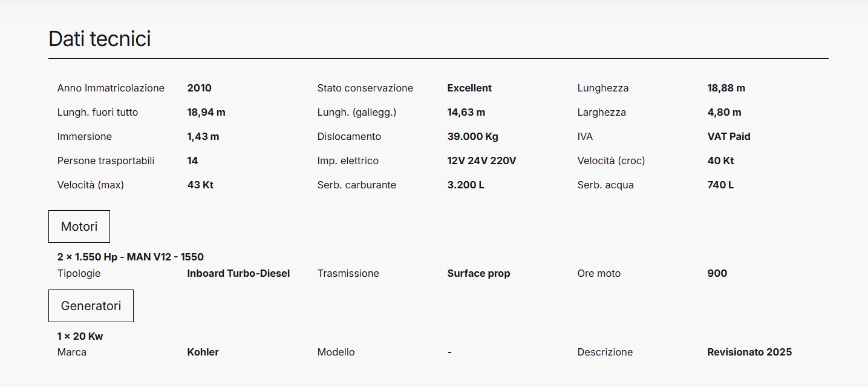Click the Surface prop transmission value
This screenshot has width=868, height=387.
479,273
